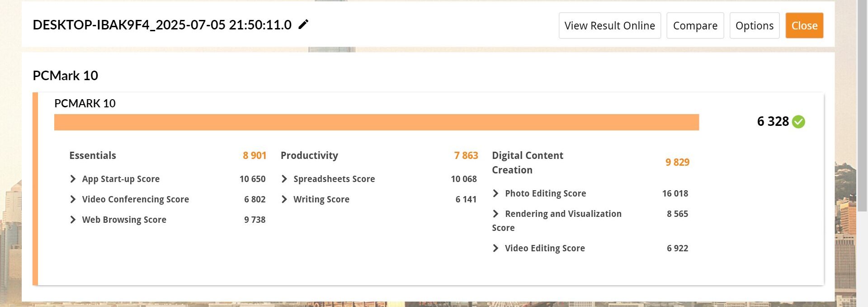Click Video Editing value 6 922
The width and height of the screenshot is (868, 307).
tap(678, 248)
